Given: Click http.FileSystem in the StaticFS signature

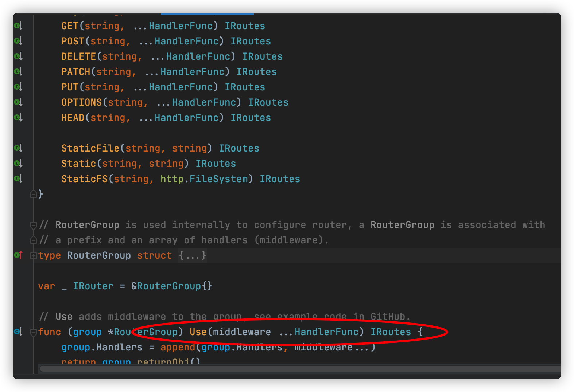Looking at the screenshot, I should (204, 179).
